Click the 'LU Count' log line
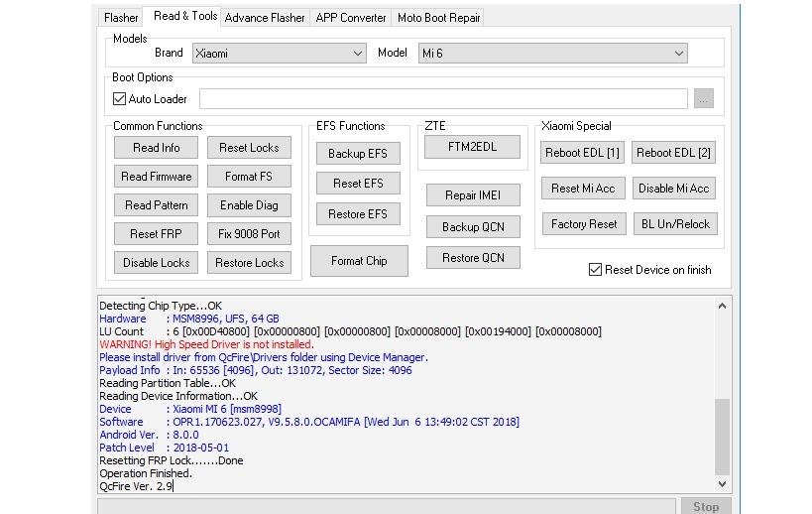The width and height of the screenshot is (812, 514). pyautogui.click(x=351, y=331)
